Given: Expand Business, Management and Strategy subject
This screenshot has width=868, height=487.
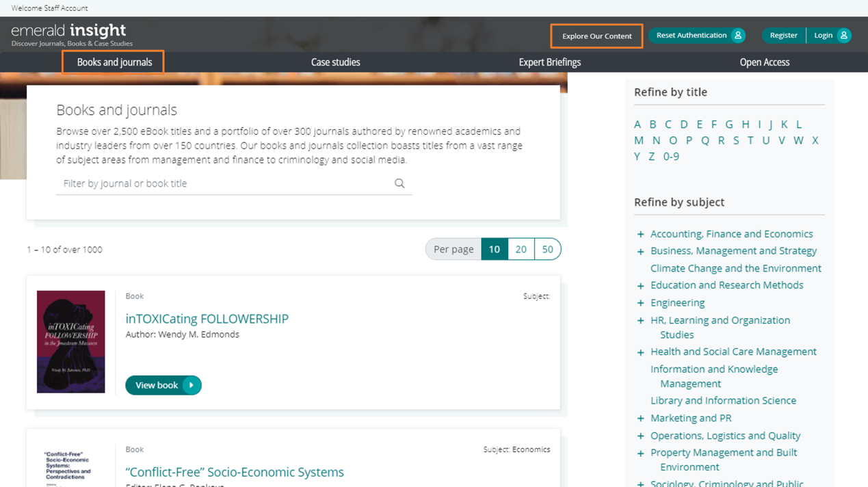Looking at the screenshot, I should pyautogui.click(x=641, y=251).
